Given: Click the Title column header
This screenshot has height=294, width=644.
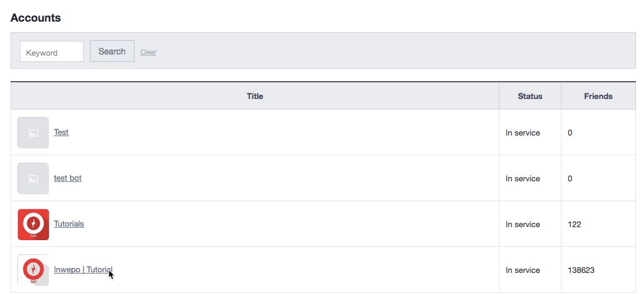Looking at the screenshot, I should click(x=255, y=96).
